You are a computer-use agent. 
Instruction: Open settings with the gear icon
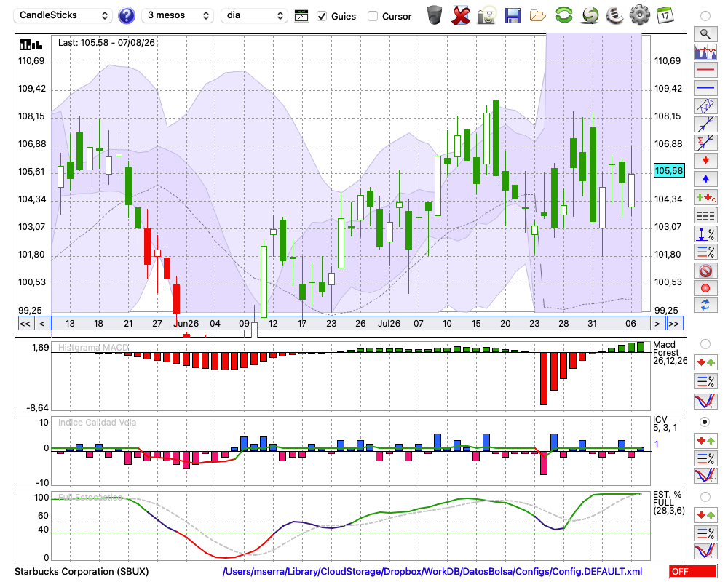coord(640,15)
